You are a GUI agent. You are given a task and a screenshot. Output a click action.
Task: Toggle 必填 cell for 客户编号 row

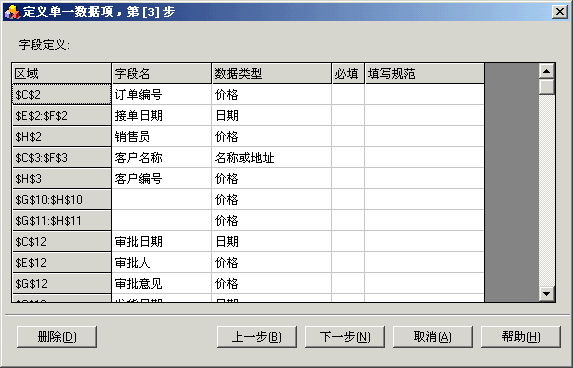click(348, 179)
